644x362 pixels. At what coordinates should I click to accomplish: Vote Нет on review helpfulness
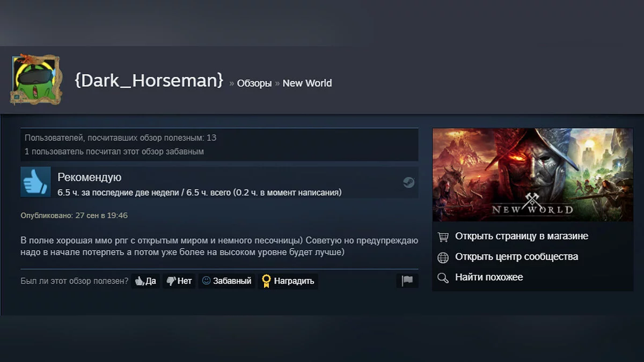179,281
